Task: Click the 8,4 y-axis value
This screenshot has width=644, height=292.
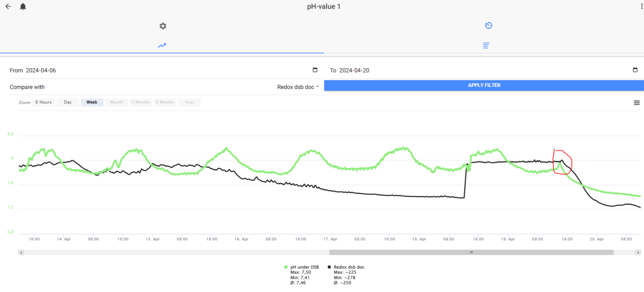Action: [x=10, y=134]
